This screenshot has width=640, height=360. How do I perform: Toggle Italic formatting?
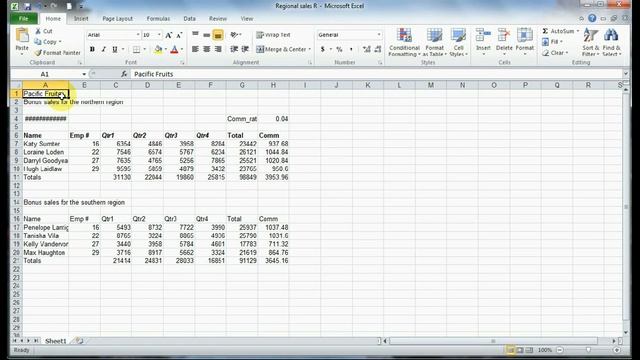[104, 49]
